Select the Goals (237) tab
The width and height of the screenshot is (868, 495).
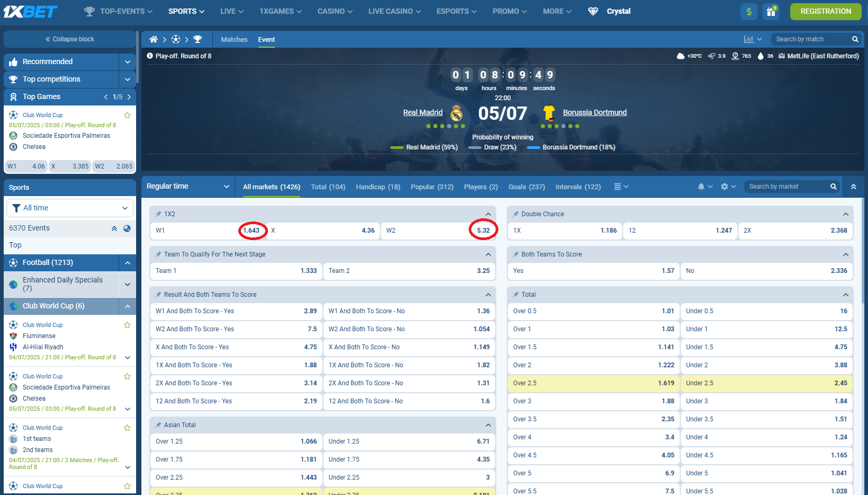[x=526, y=187]
